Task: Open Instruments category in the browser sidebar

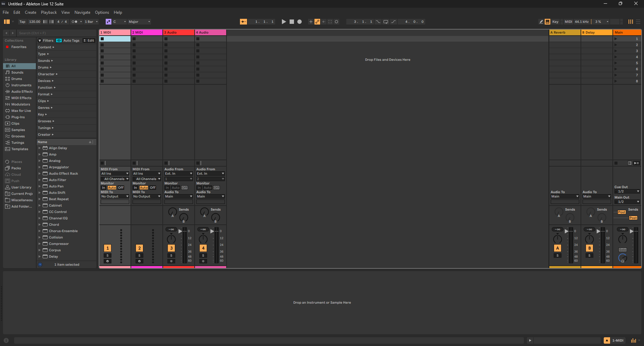Action: tap(21, 85)
